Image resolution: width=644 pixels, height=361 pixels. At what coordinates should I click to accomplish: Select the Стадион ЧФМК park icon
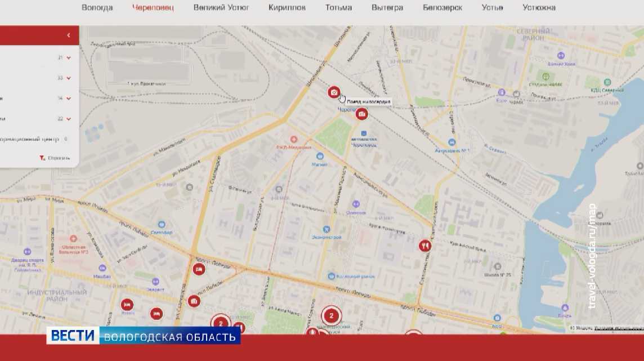point(545,77)
